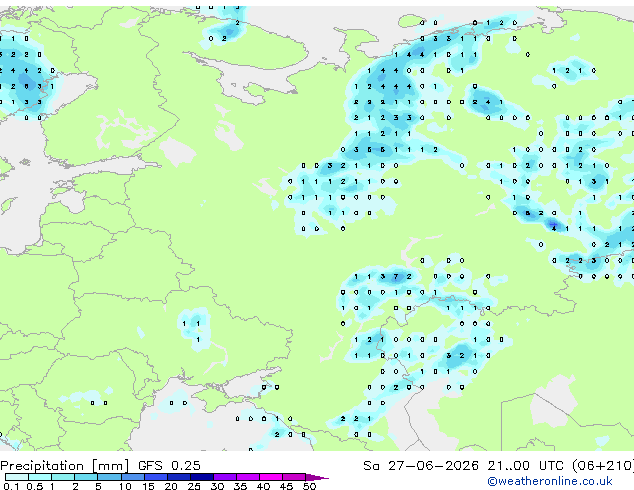Click the 0.1–0.5 mm palest legend swatch
The height and width of the screenshot is (490, 634).
[17, 477]
